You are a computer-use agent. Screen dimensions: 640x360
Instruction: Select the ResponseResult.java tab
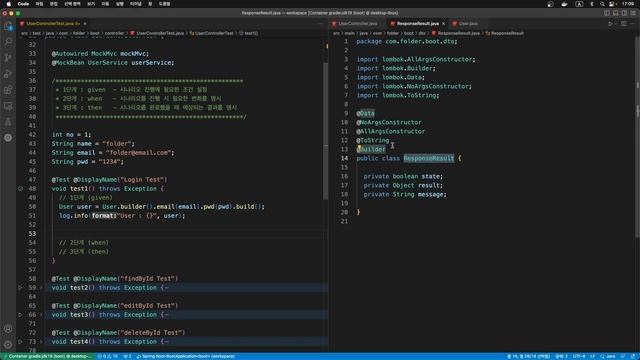pyautogui.click(x=418, y=24)
